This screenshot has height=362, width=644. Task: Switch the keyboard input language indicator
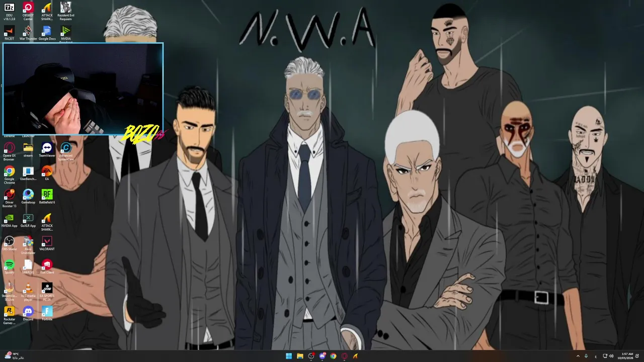coord(596,356)
